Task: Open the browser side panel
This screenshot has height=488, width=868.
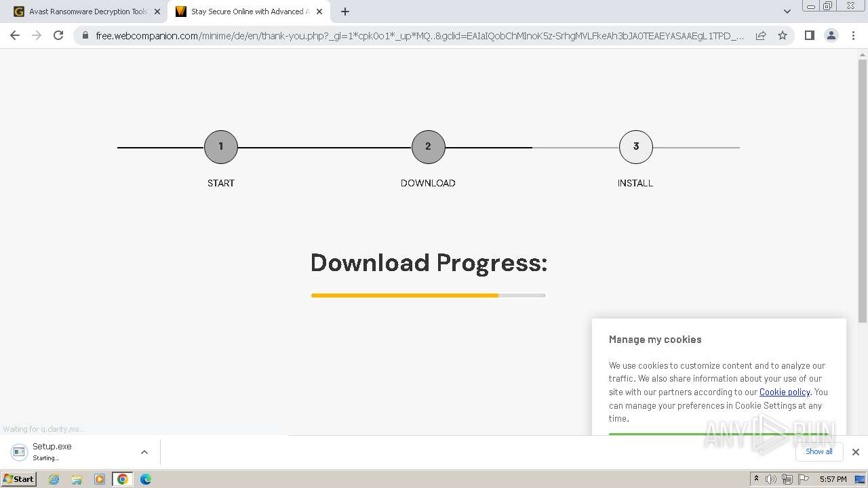Action: tap(809, 35)
